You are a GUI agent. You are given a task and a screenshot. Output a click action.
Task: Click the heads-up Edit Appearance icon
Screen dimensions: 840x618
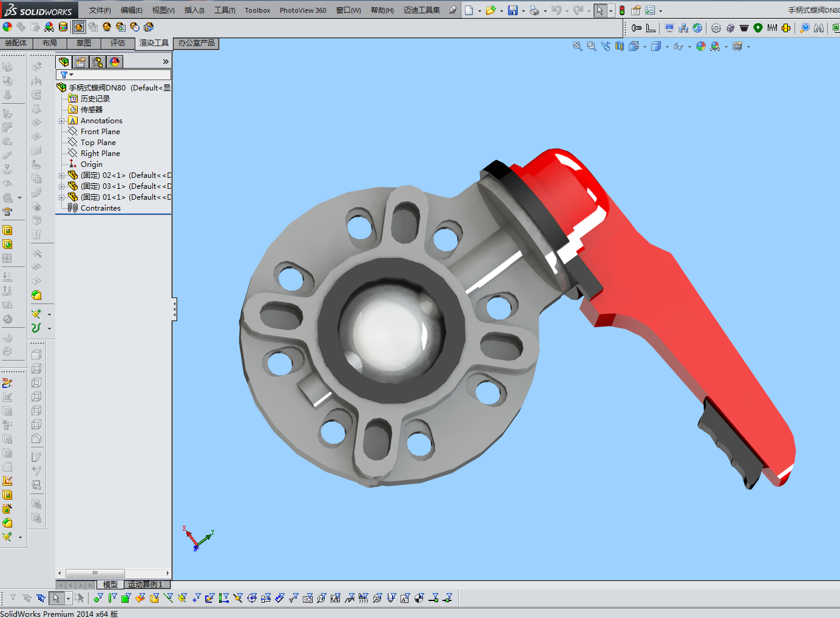pyautogui.click(x=701, y=46)
